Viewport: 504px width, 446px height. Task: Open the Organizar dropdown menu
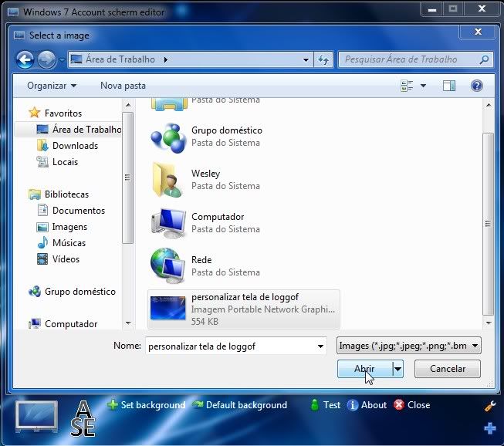point(52,86)
